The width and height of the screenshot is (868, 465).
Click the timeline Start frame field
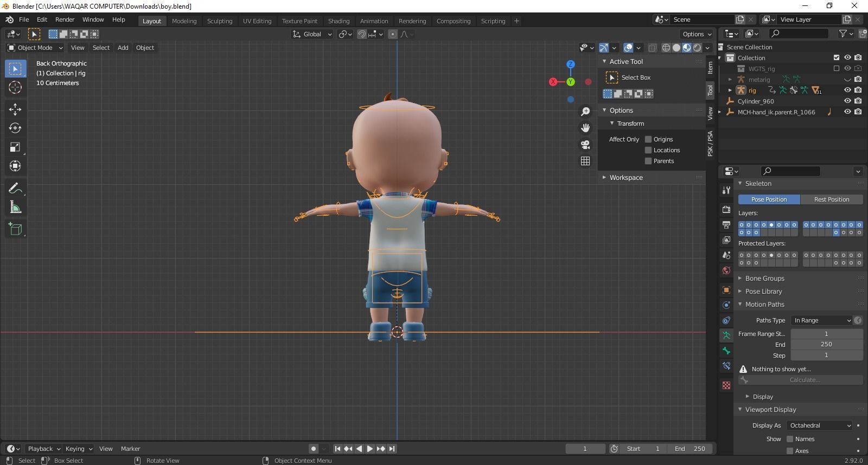pos(644,449)
